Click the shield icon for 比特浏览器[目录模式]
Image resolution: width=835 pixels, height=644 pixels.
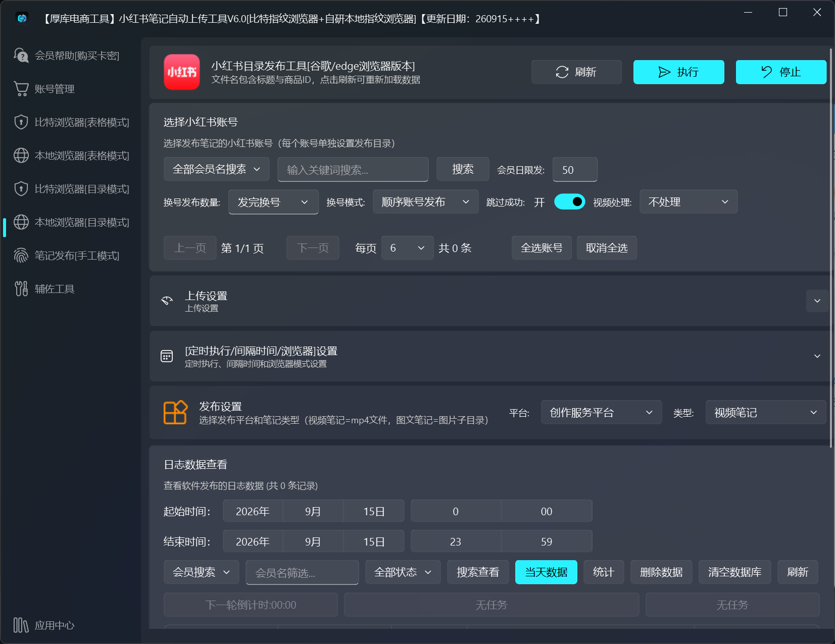tap(21, 189)
